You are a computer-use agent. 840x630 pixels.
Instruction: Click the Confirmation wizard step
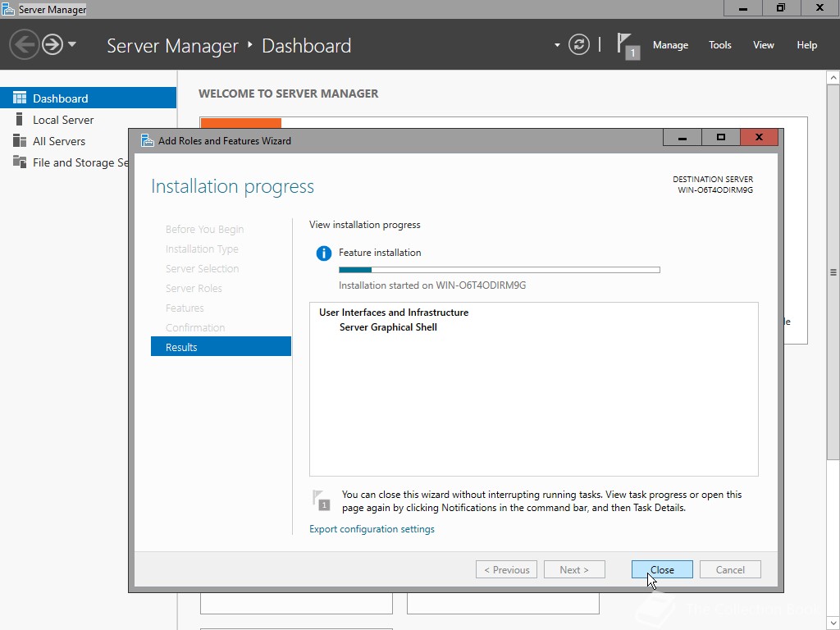(x=195, y=327)
